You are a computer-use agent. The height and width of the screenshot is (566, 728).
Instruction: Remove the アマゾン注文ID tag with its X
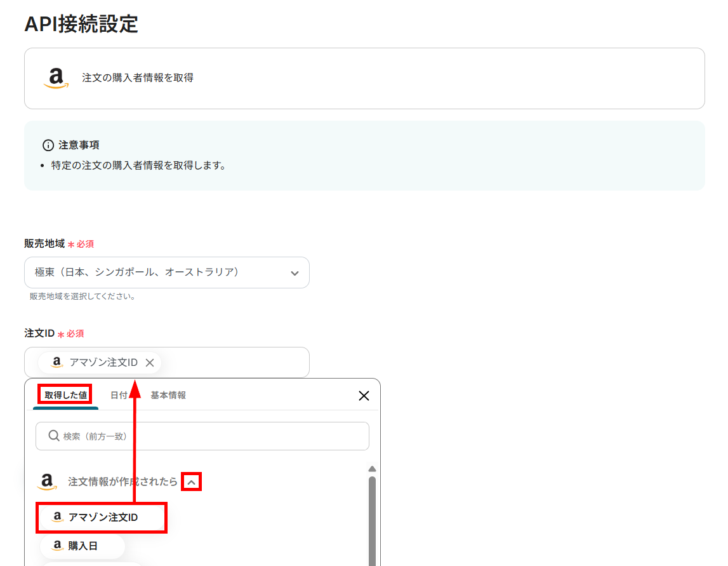(150, 363)
